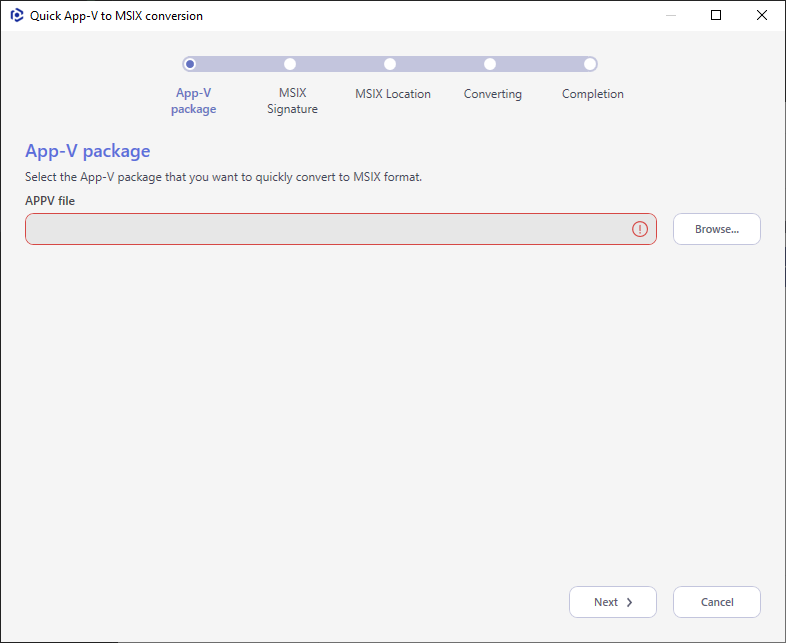The image size is (786, 643).
Task: Go to the Next step
Action: pyautogui.click(x=613, y=602)
